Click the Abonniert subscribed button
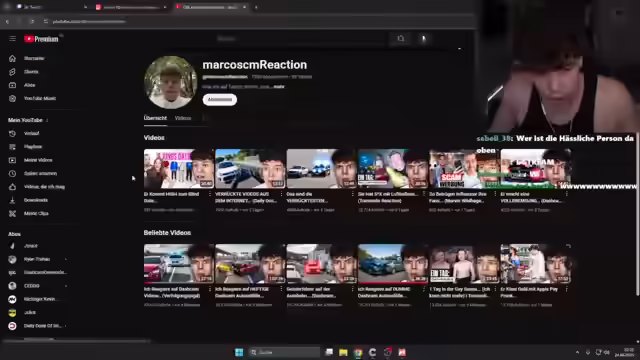The width and height of the screenshot is (640, 360). 220,100
